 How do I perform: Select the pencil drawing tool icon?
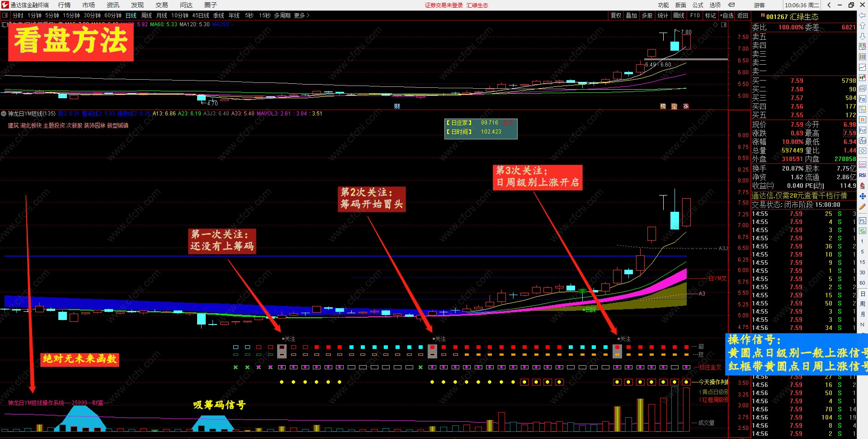pos(863,206)
